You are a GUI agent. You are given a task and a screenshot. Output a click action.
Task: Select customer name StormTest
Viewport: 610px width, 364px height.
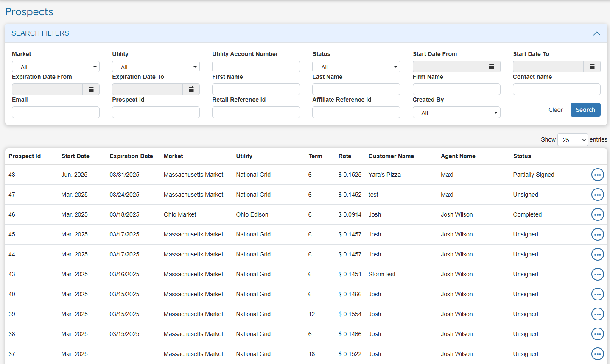382,274
